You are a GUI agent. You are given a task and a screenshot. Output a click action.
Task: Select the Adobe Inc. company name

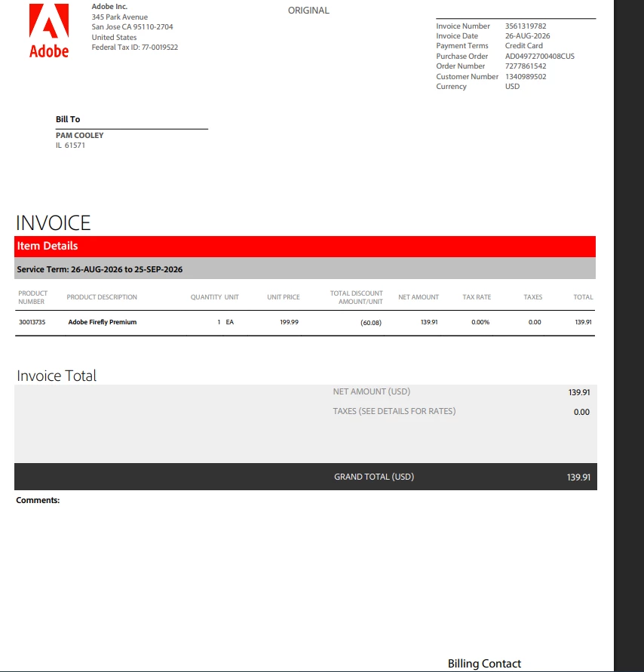pyautogui.click(x=109, y=7)
